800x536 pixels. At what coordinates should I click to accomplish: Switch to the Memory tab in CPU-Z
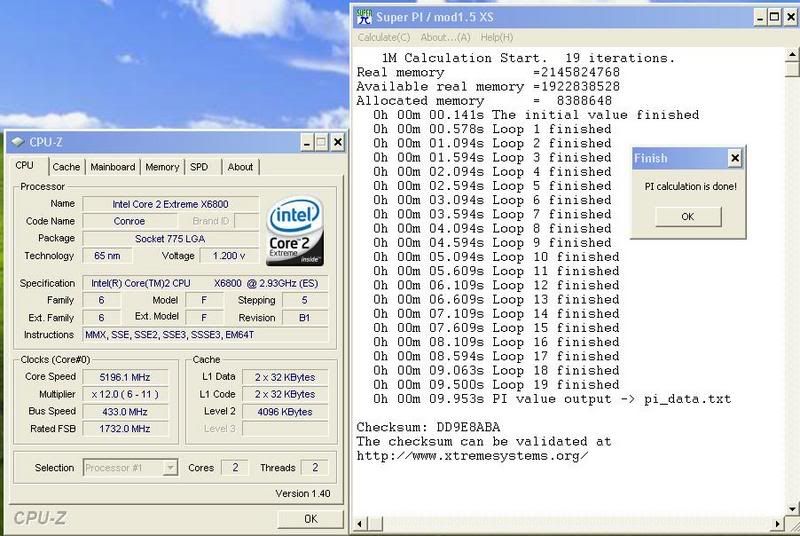pyautogui.click(x=162, y=167)
